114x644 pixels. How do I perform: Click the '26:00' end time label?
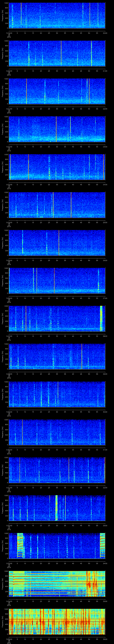point(105,260)
